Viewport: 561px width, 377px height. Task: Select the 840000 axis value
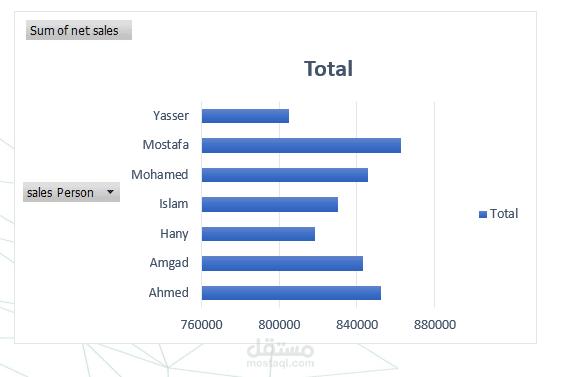click(357, 325)
